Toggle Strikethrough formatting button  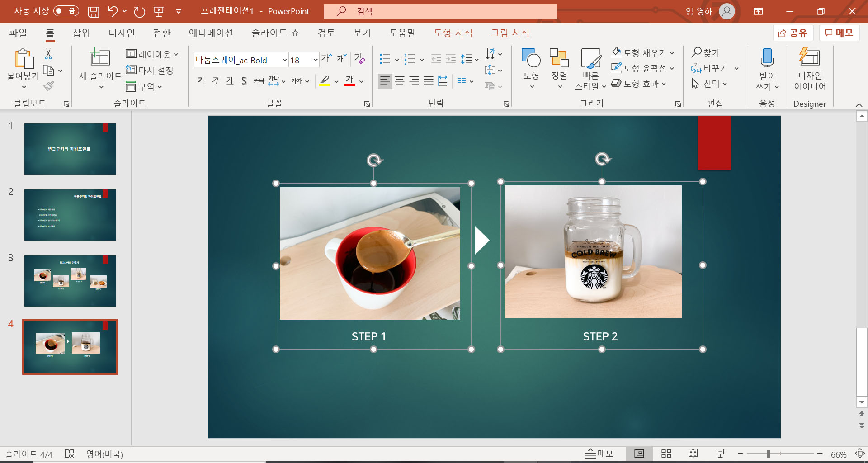click(x=259, y=80)
